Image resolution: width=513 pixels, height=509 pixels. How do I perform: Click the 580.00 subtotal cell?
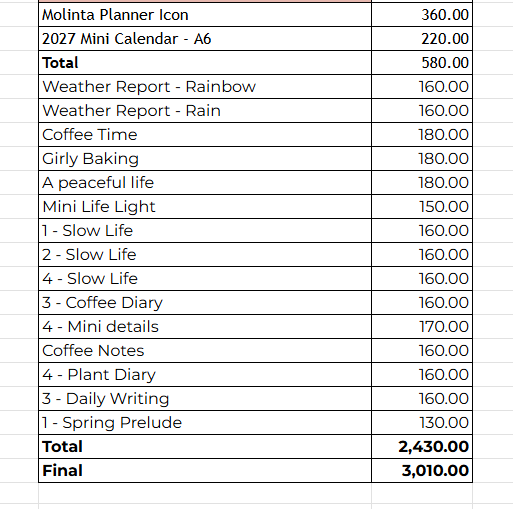422,63
